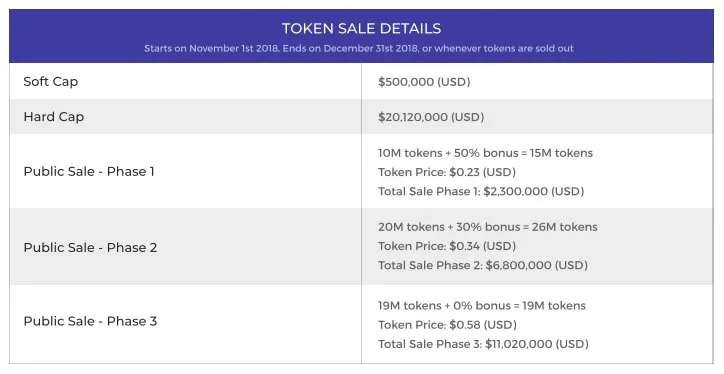The width and height of the screenshot is (724, 374).
Task: Select the $500,000 (USD) soft cap value
Action: click(424, 82)
